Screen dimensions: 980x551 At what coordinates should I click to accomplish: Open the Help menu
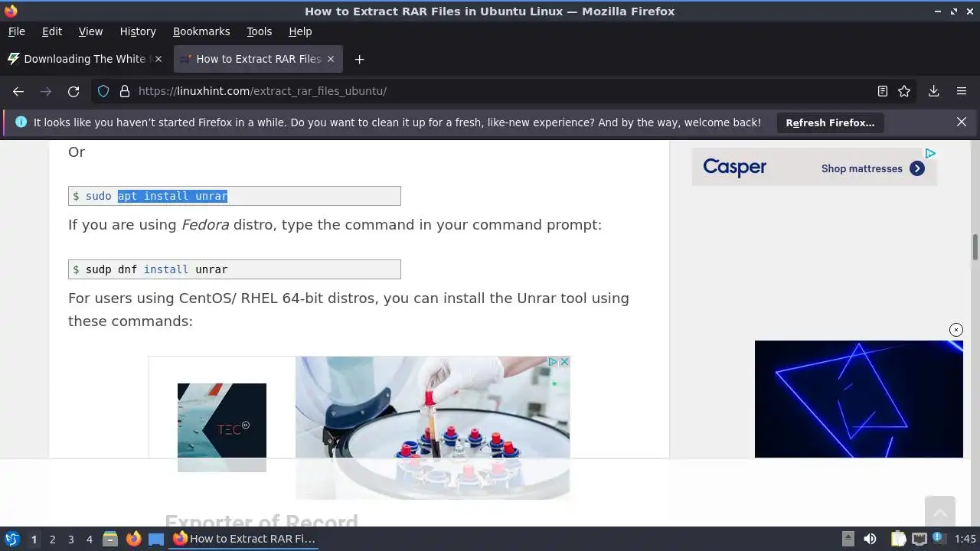point(300,31)
